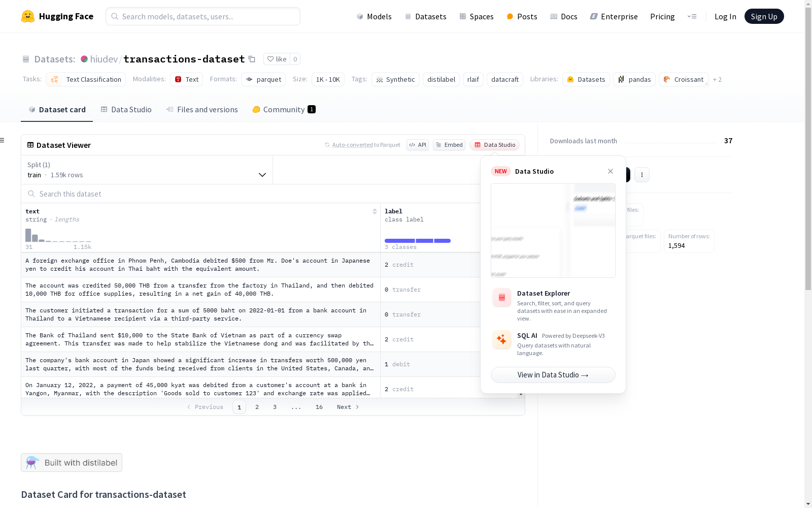Go to page 2 of the dataset
This screenshot has width=812, height=508.
[x=257, y=407]
